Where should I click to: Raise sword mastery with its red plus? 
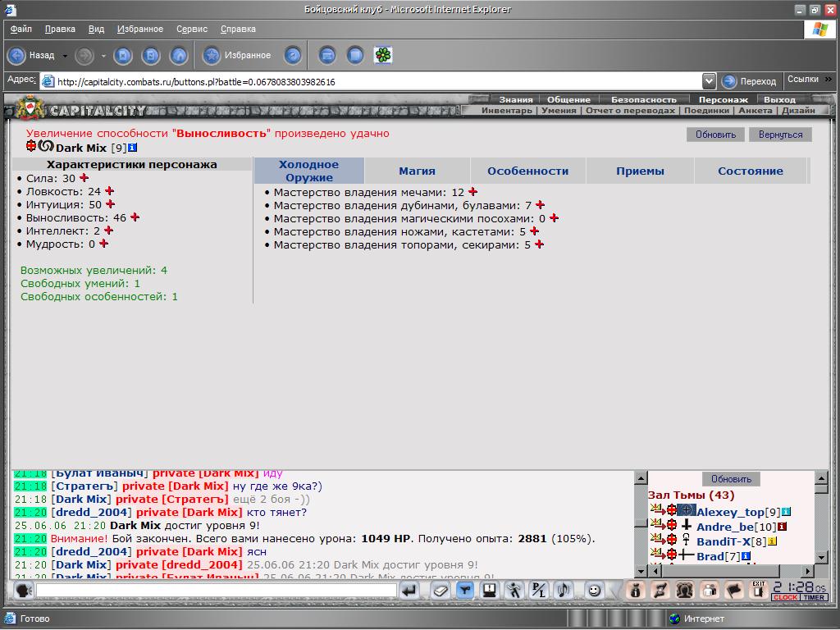point(472,192)
